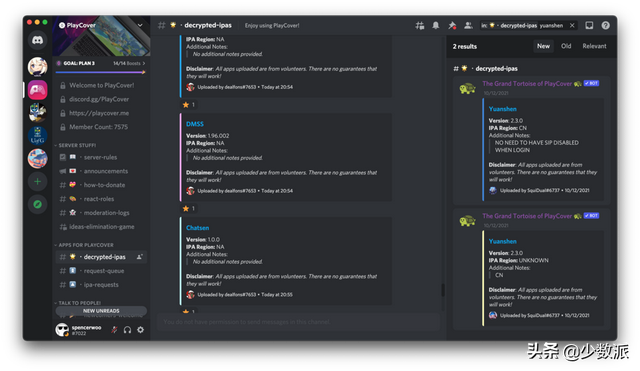This screenshot has width=640, height=371.
Task: Sort search results by Old
Action: click(x=566, y=46)
